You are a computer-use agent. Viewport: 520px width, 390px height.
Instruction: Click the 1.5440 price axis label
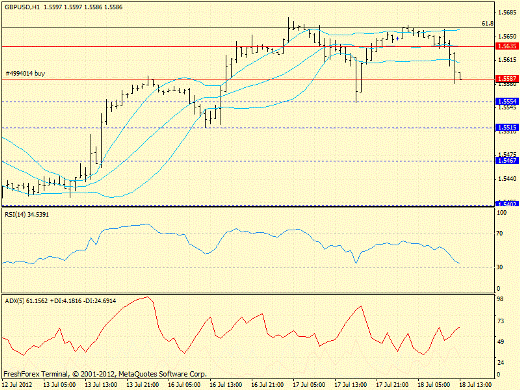click(x=507, y=179)
